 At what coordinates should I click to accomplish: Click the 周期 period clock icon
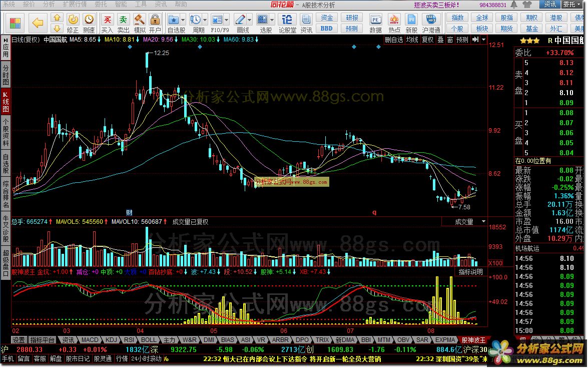[x=195, y=23]
